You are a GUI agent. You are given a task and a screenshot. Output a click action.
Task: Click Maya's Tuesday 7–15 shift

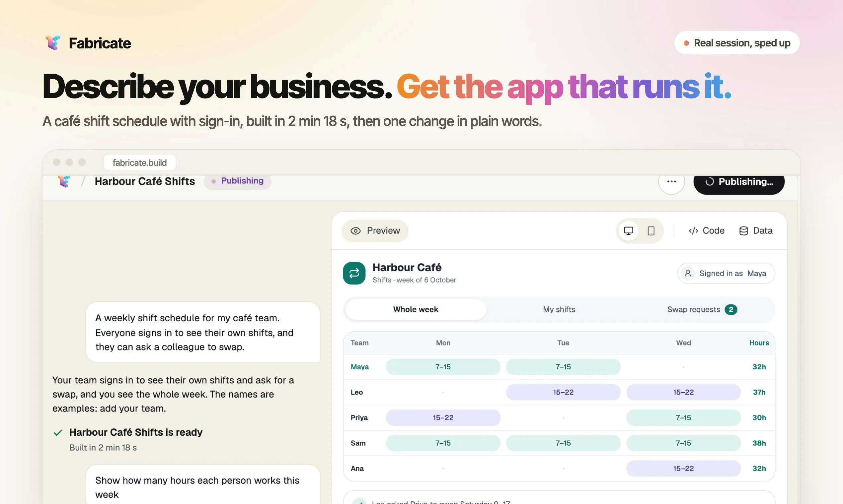tap(563, 367)
